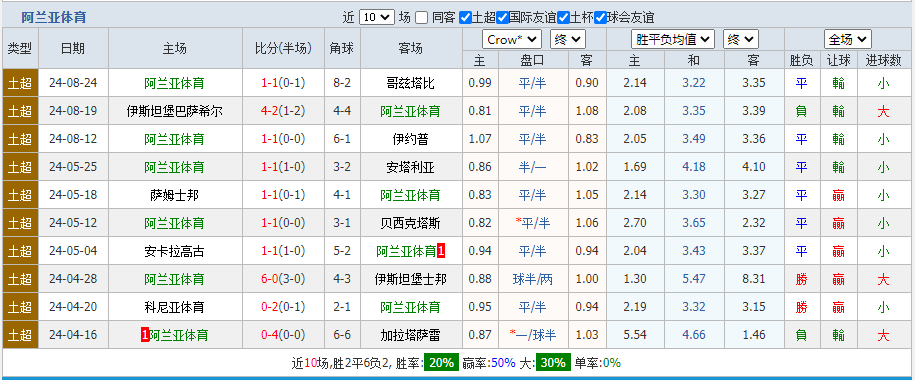Click the 土超 tag for 24-04-16

tap(20, 335)
